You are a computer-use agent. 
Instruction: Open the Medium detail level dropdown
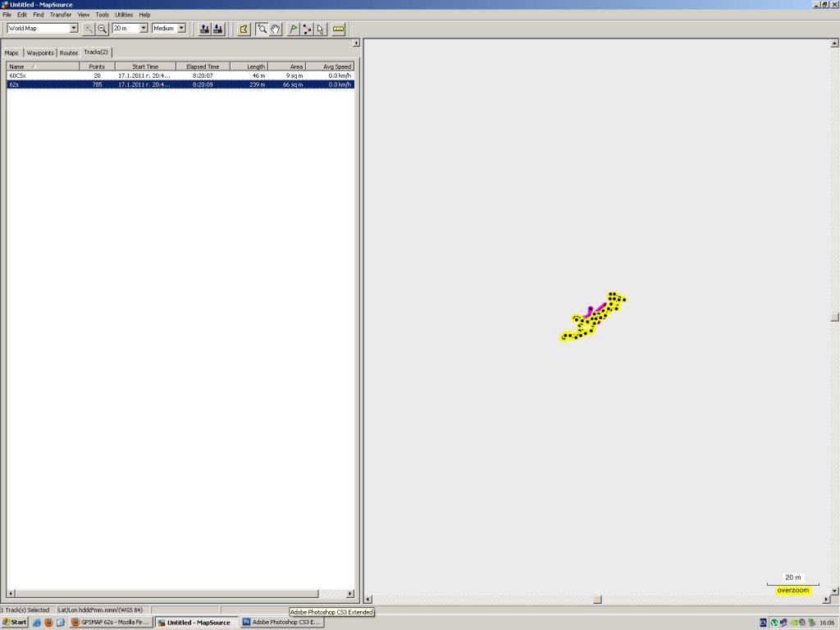coord(181,28)
